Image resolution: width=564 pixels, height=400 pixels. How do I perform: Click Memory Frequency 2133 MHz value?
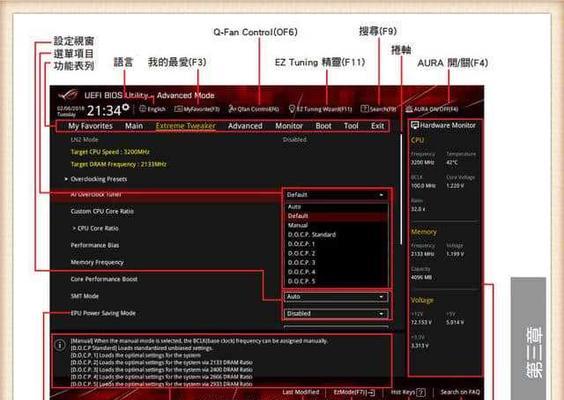click(423, 254)
